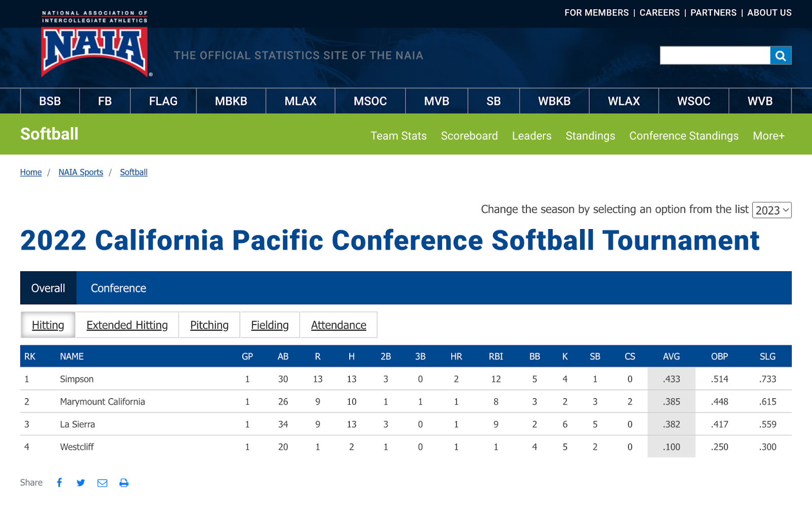The width and height of the screenshot is (812, 509).
Task: Click the Softball breadcrumb link
Action: point(133,172)
